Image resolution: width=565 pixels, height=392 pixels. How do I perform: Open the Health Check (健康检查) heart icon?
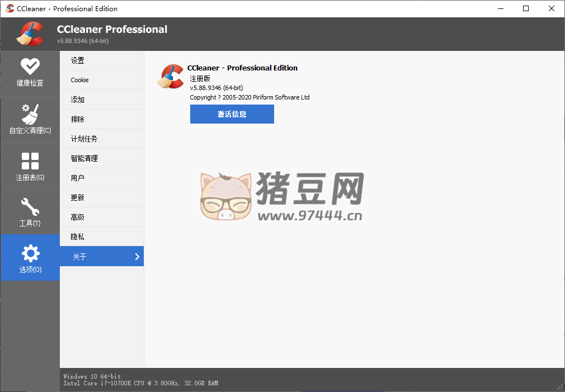click(x=30, y=67)
